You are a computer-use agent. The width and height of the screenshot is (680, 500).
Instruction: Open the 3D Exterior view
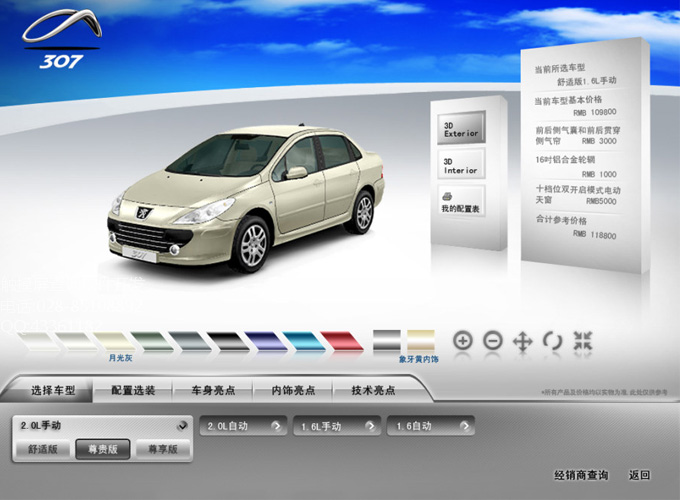click(x=461, y=128)
